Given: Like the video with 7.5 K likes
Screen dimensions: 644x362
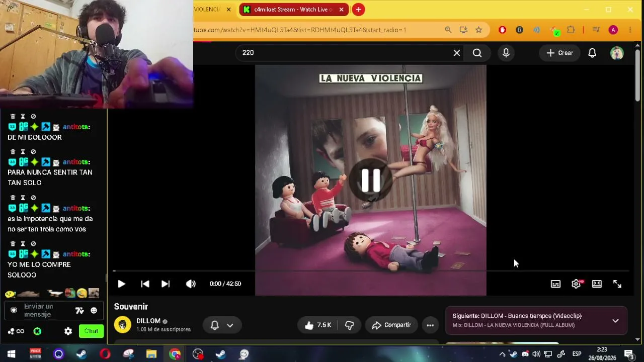Looking at the screenshot, I should 318,325.
